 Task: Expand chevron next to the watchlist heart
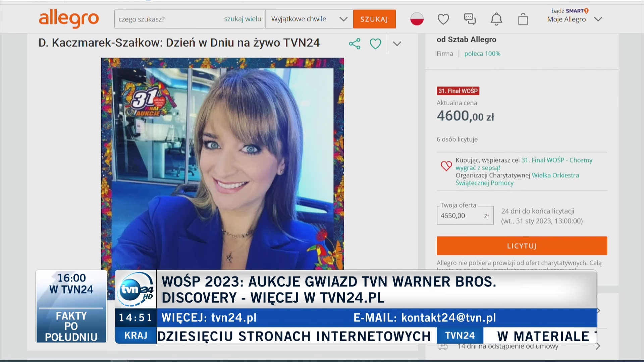point(397,44)
